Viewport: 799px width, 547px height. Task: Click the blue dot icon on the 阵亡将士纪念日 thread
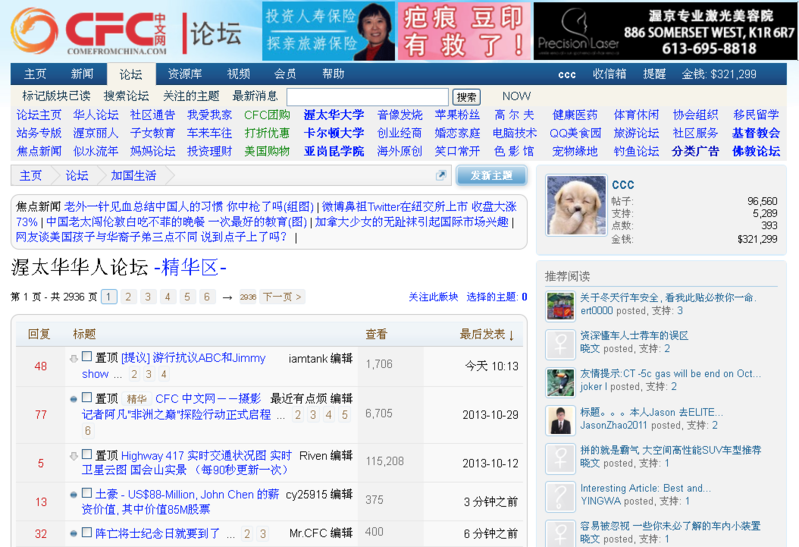click(x=73, y=534)
